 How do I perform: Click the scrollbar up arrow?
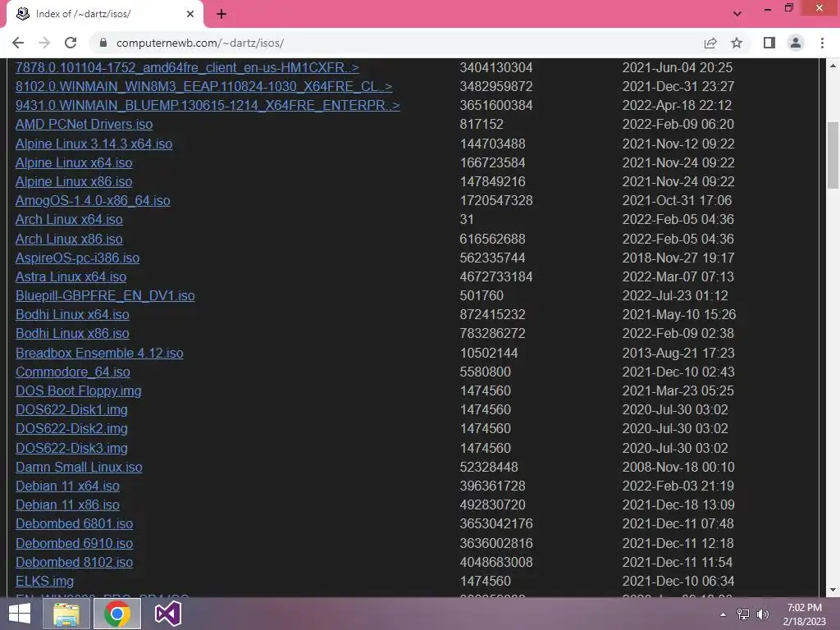(833, 66)
